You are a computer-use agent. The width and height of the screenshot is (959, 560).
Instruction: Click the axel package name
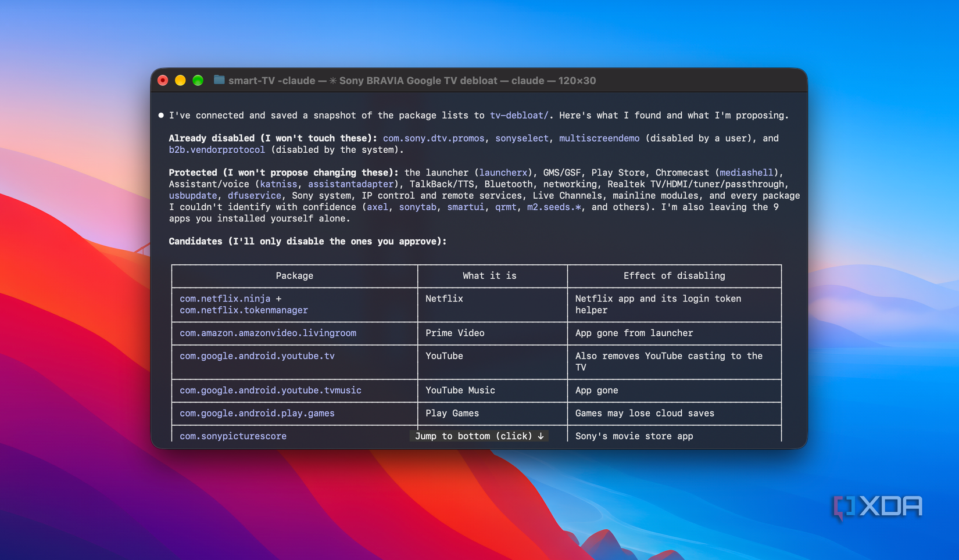coord(377,207)
